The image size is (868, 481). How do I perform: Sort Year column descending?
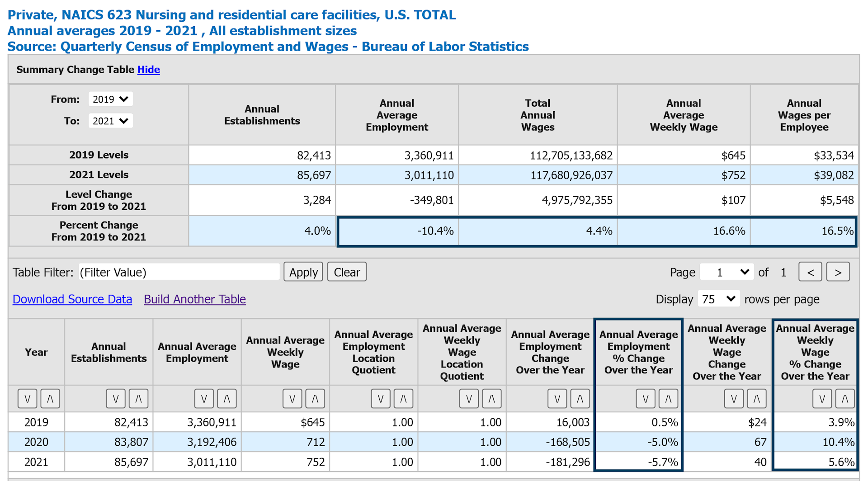(x=28, y=398)
